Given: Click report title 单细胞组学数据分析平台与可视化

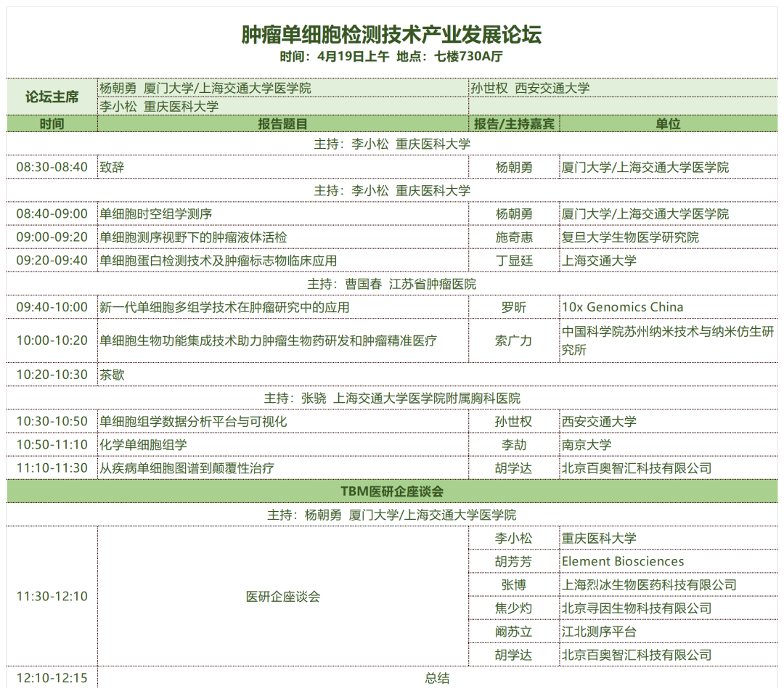Looking at the screenshot, I should click(x=193, y=422).
